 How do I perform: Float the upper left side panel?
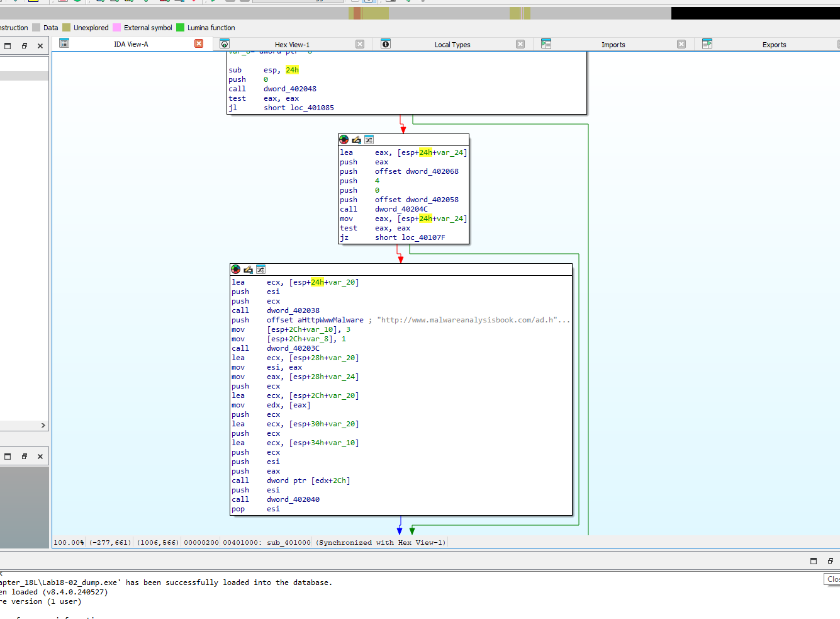(x=8, y=46)
